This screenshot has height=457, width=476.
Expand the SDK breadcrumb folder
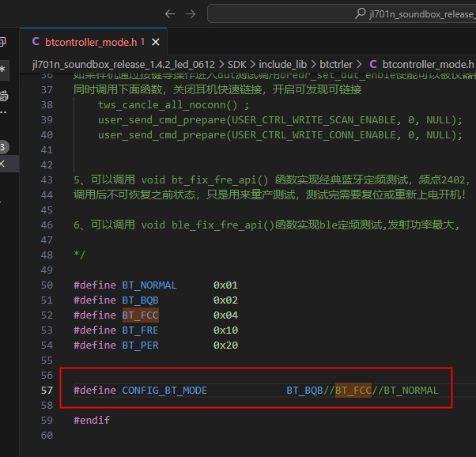click(236, 64)
